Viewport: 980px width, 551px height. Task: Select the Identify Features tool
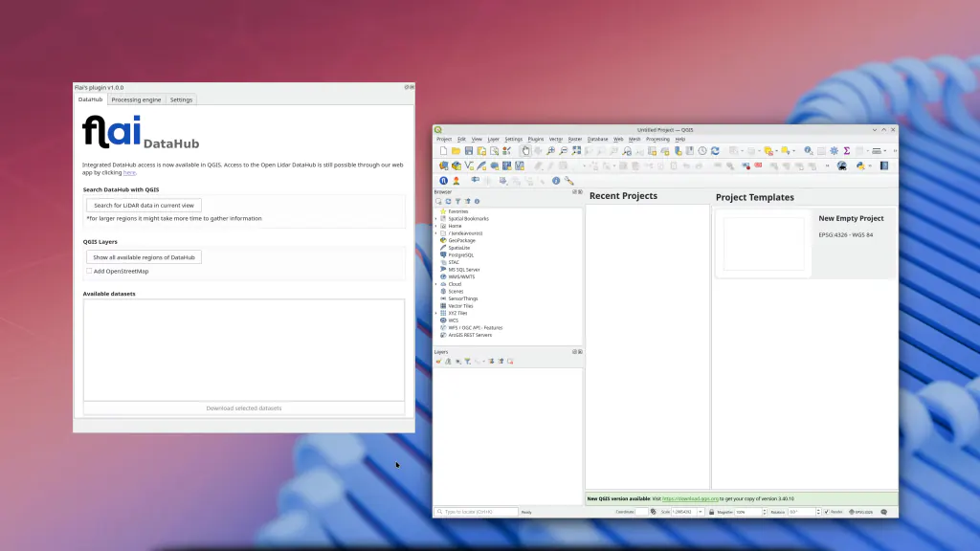coord(808,151)
